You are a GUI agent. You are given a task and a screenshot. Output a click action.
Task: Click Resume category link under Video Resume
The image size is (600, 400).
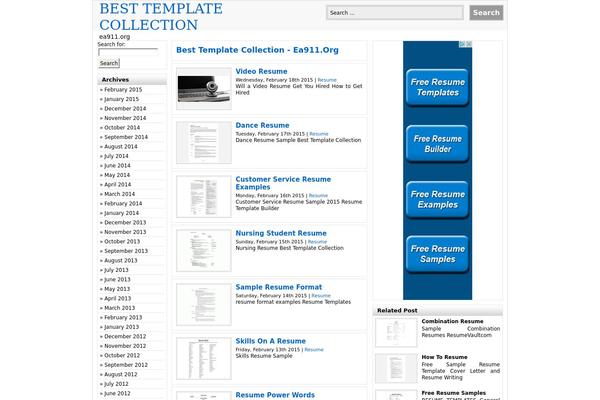click(327, 80)
